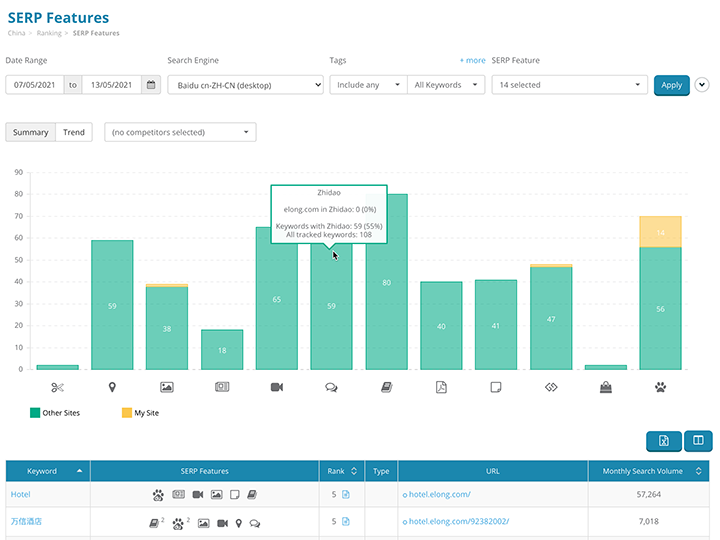Select the Summary tab
Image resolution: width=720 pixels, height=540 pixels.
pos(31,132)
